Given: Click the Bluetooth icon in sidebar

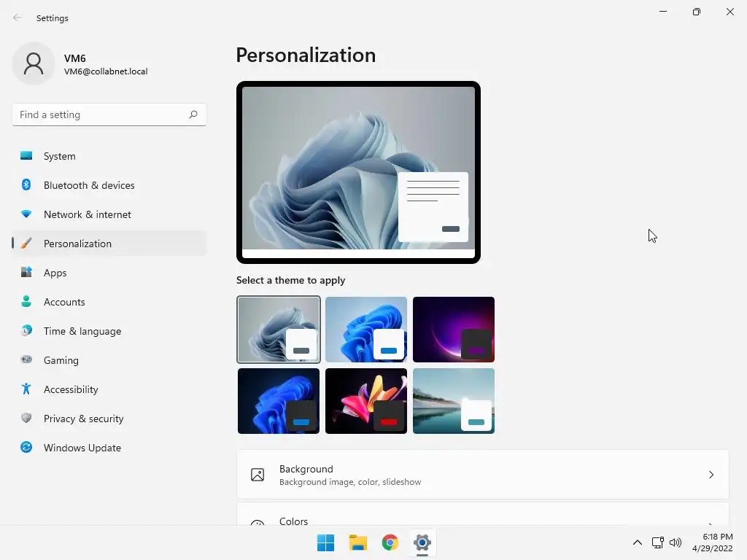Looking at the screenshot, I should click(26, 184).
